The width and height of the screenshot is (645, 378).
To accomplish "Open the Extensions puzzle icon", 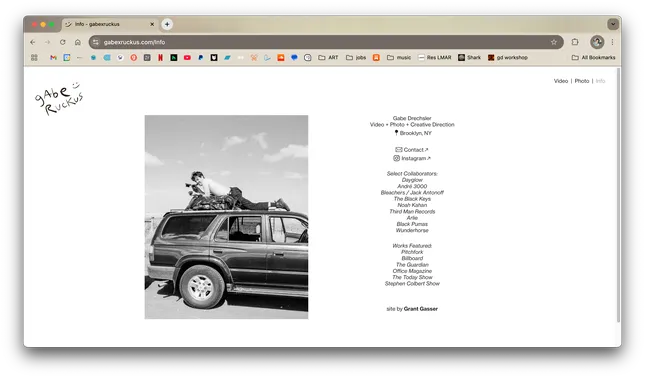I will [575, 42].
